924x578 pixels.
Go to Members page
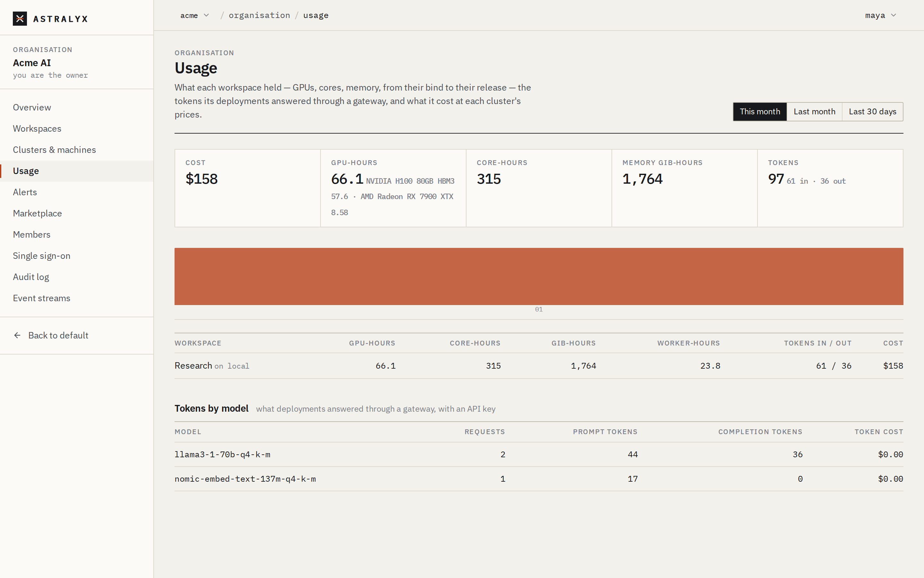77,234
